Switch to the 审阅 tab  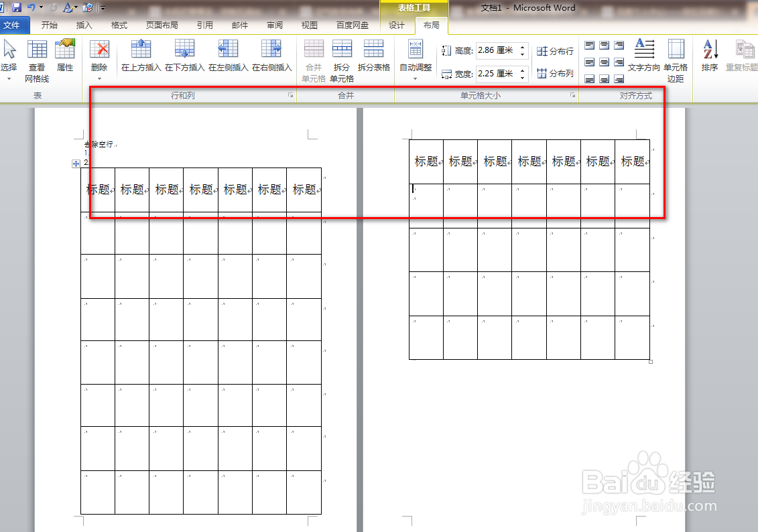coord(275,25)
